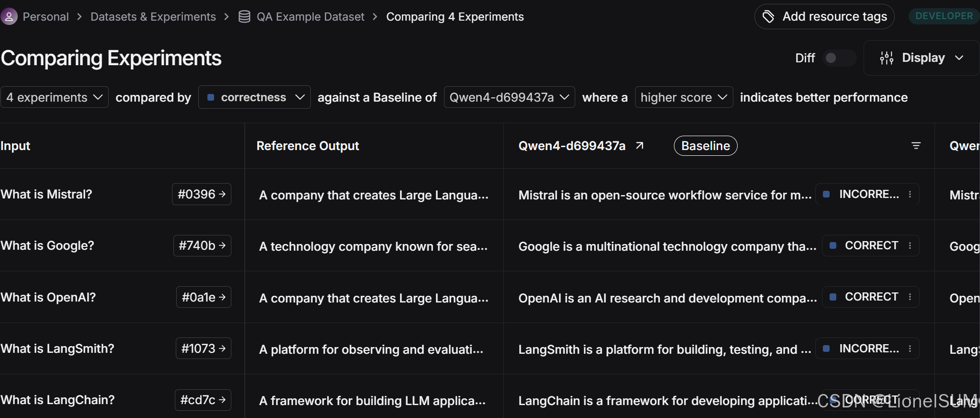Image resolution: width=980 pixels, height=418 pixels.
Task: Open the Baseline Qwen4-d699437a dropdown
Action: click(x=509, y=97)
